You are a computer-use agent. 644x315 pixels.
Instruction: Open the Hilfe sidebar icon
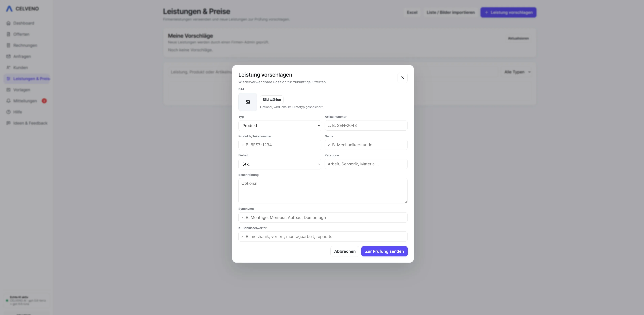(x=9, y=112)
